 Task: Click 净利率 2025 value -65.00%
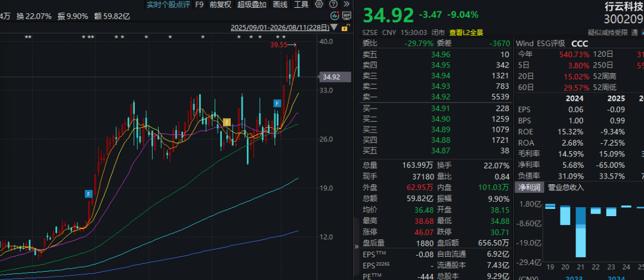[609, 165]
